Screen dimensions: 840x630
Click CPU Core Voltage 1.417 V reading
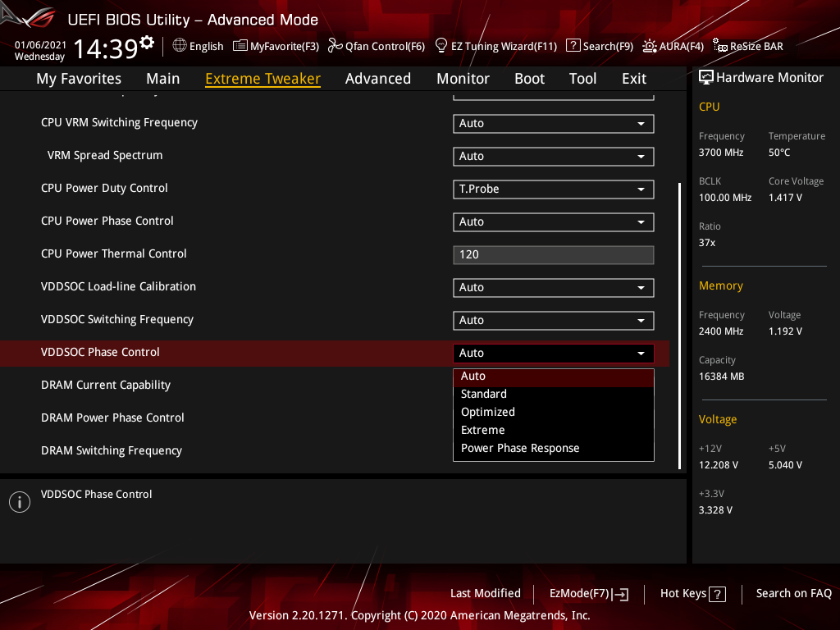click(785, 198)
